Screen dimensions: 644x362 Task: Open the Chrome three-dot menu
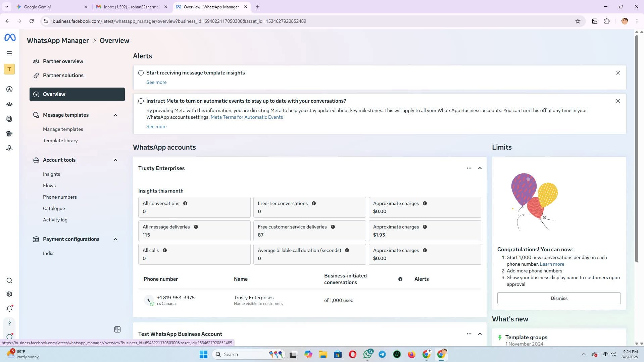pos(637,21)
